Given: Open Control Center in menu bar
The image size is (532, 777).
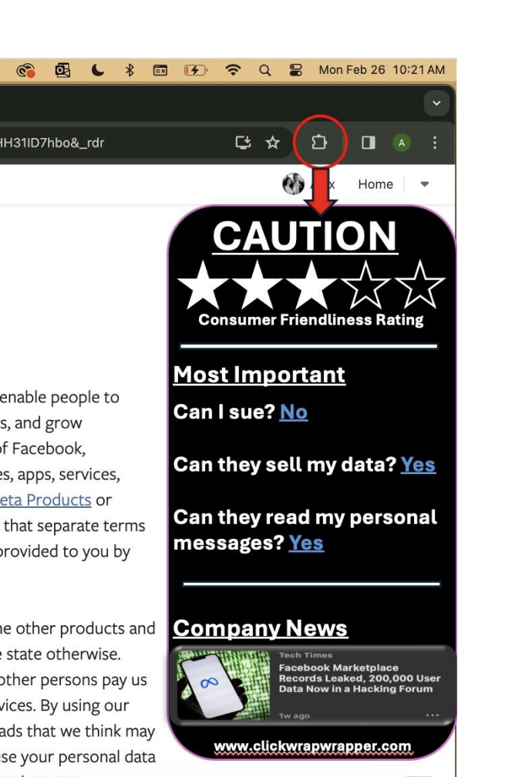Looking at the screenshot, I should [x=295, y=70].
